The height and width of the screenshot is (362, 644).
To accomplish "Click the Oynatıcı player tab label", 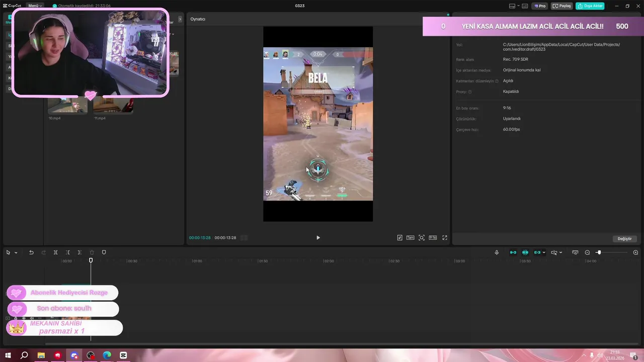I will click(198, 19).
